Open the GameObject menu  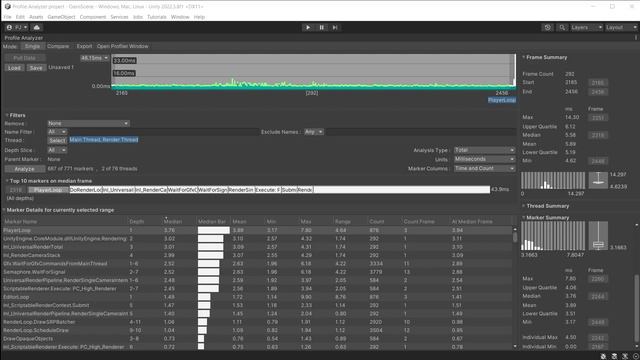(x=61, y=17)
